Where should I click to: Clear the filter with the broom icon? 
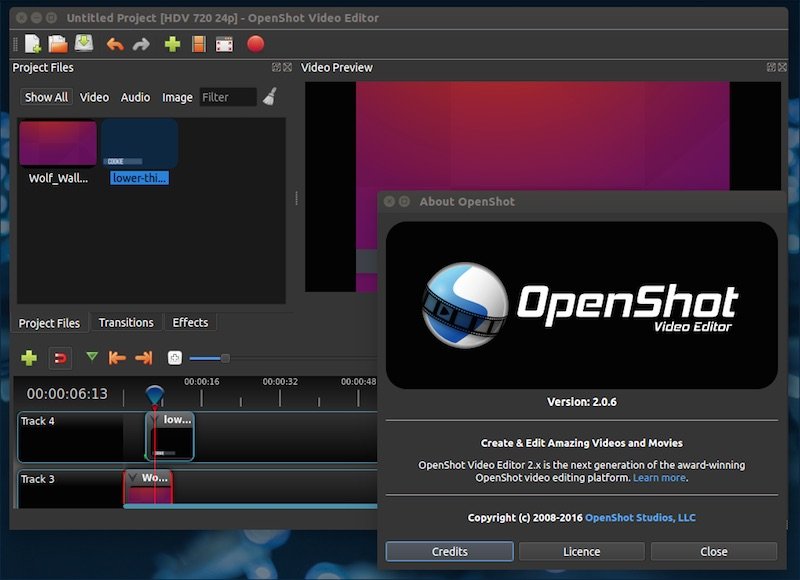point(269,97)
